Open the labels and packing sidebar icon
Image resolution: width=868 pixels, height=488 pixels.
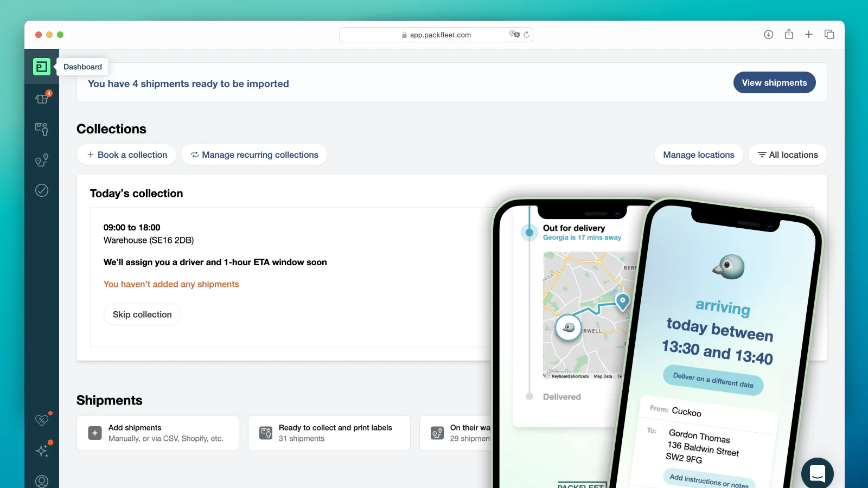[42, 129]
